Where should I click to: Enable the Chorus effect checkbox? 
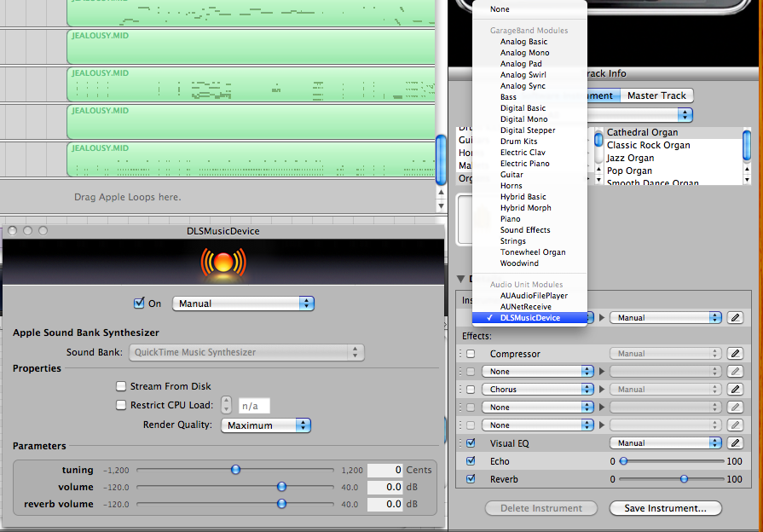pos(471,390)
